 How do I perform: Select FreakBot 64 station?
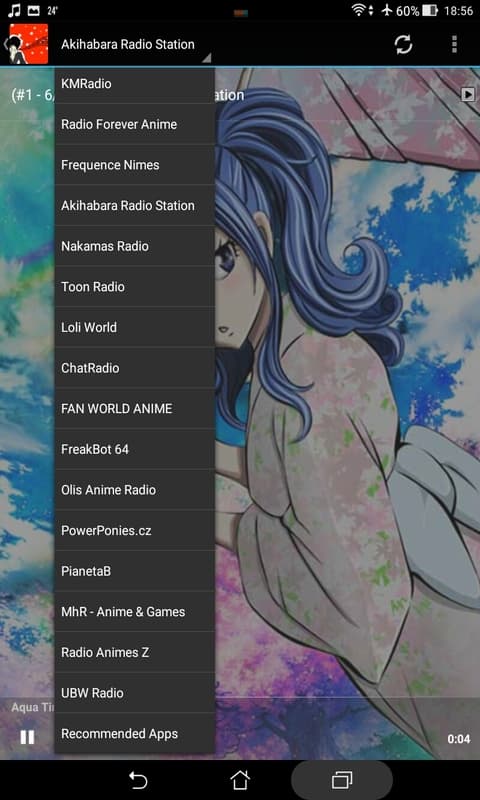135,449
